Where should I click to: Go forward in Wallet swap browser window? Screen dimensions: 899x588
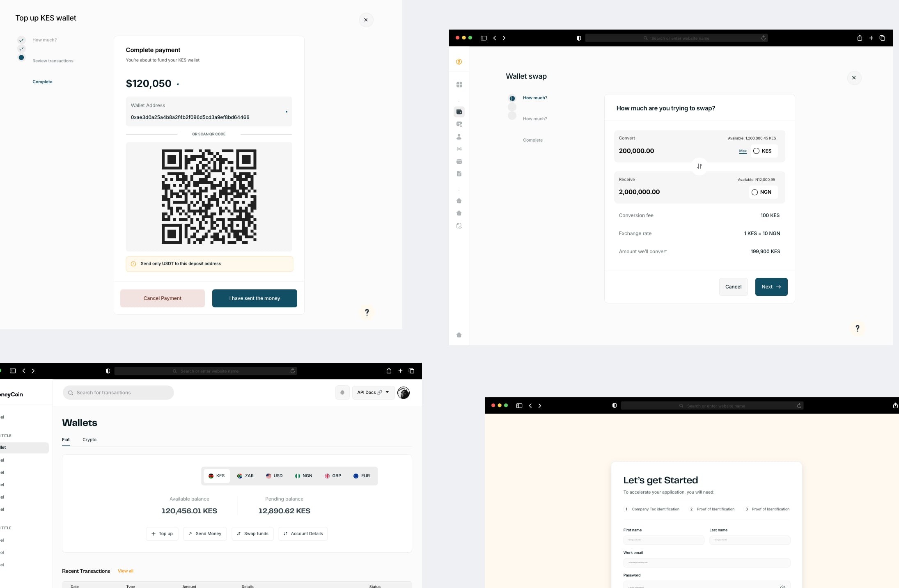504,38
